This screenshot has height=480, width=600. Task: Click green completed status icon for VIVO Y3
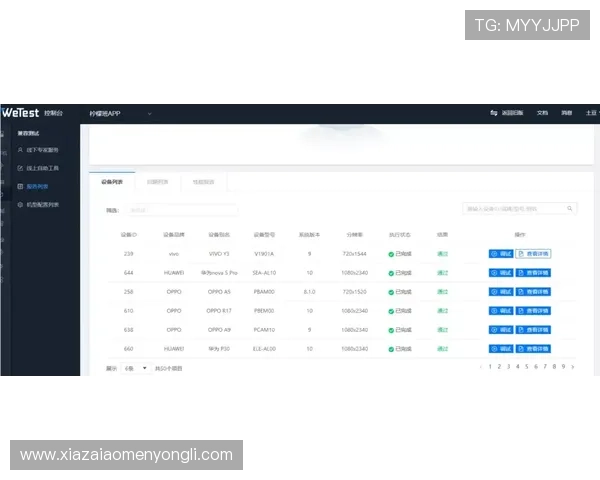(x=391, y=254)
